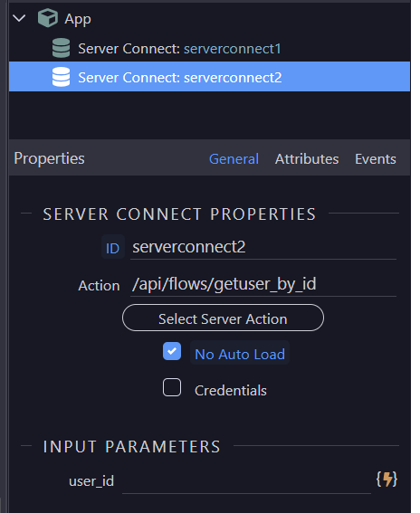This screenshot has height=513, width=420.
Task: Edit the serverconnect2 ID field
Action: tap(263, 247)
